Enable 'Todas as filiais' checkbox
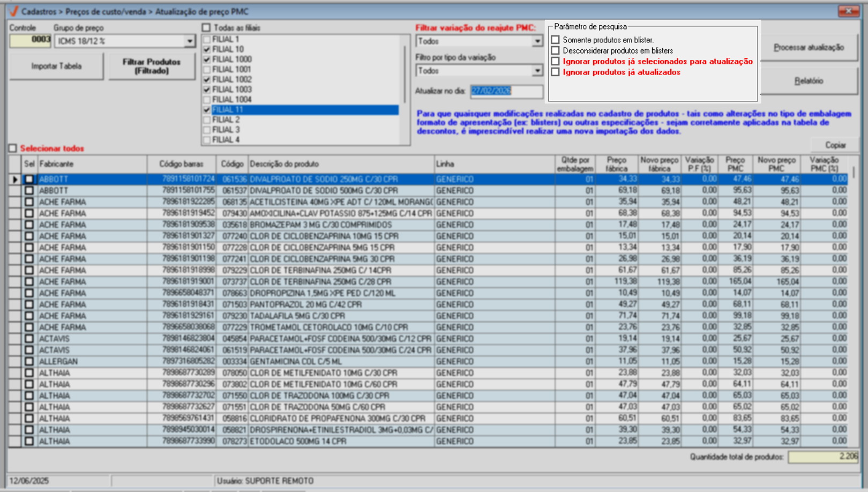Image resolution: width=868 pixels, height=492 pixels. (x=206, y=27)
